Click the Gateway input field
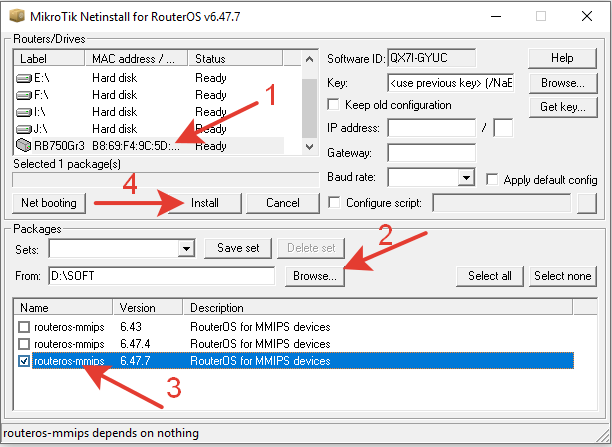The height and width of the screenshot is (447, 612). point(431,153)
